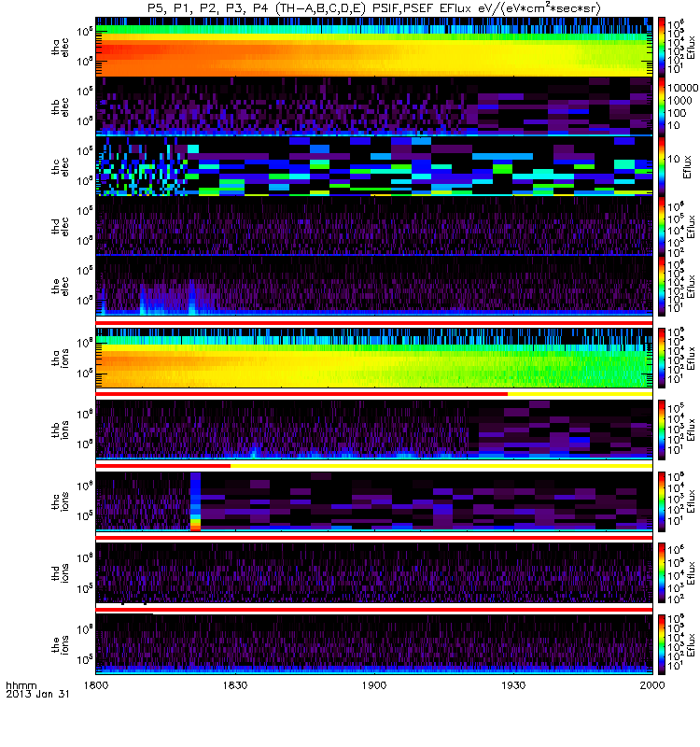The image size is (700, 747).
Task: Click the thd elec color bar
Action: pos(662,226)
